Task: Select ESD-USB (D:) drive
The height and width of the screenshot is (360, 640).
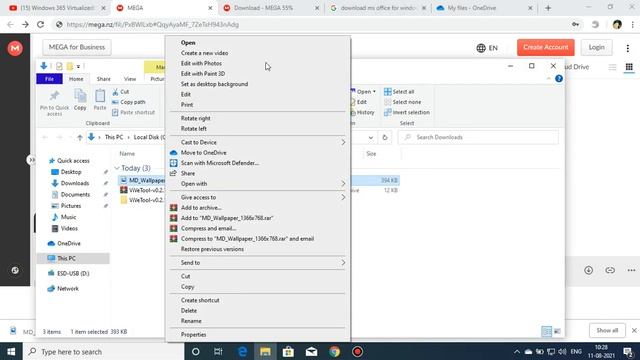Action: (73, 273)
